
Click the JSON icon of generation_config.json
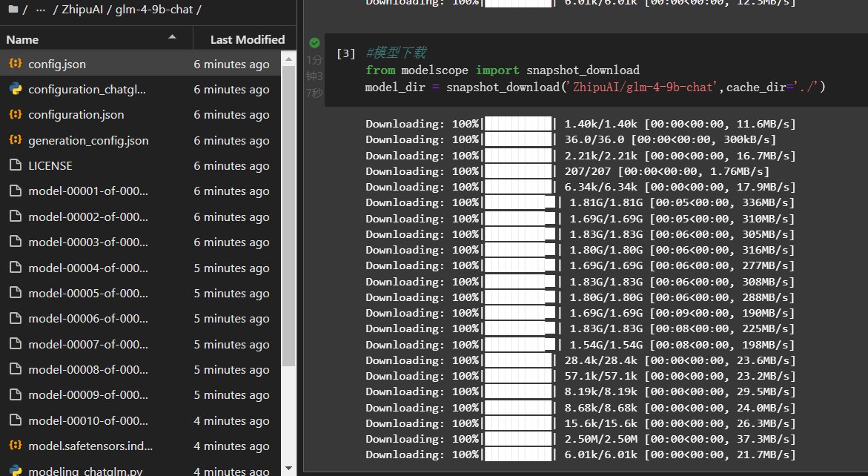16,140
